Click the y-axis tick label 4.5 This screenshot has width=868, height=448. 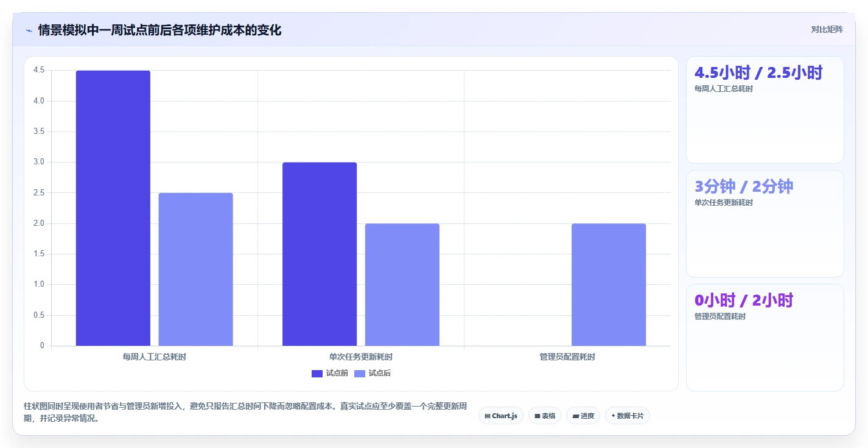39,70
